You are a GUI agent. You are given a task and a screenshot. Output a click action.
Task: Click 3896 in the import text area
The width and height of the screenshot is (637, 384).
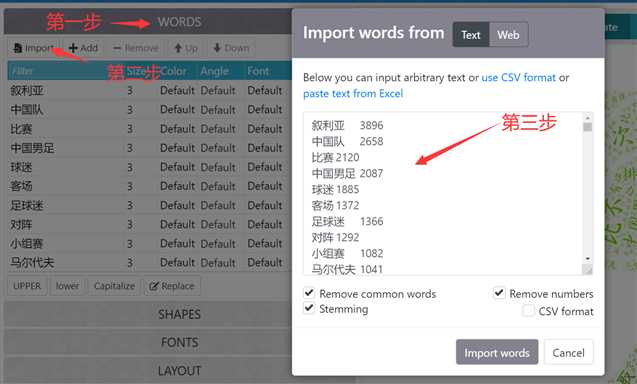click(371, 125)
